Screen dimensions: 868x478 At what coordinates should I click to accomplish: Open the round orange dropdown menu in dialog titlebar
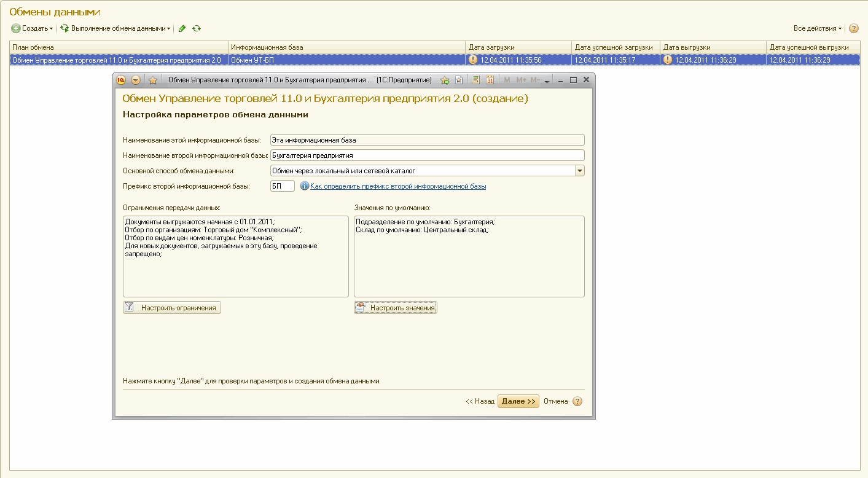pyautogui.click(x=136, y=80)
